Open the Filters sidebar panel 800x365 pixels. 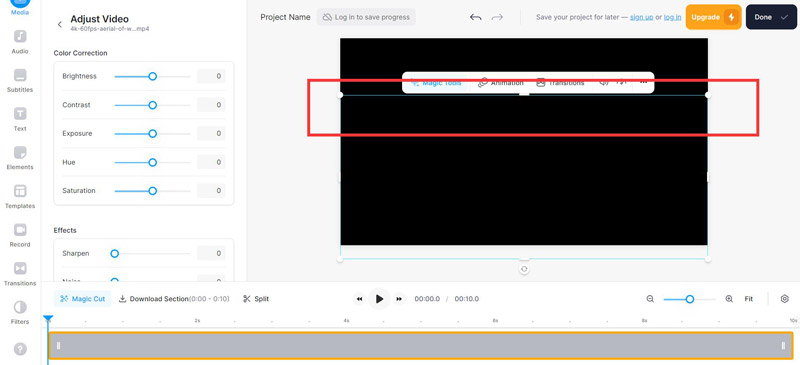(x=20, y=312)
